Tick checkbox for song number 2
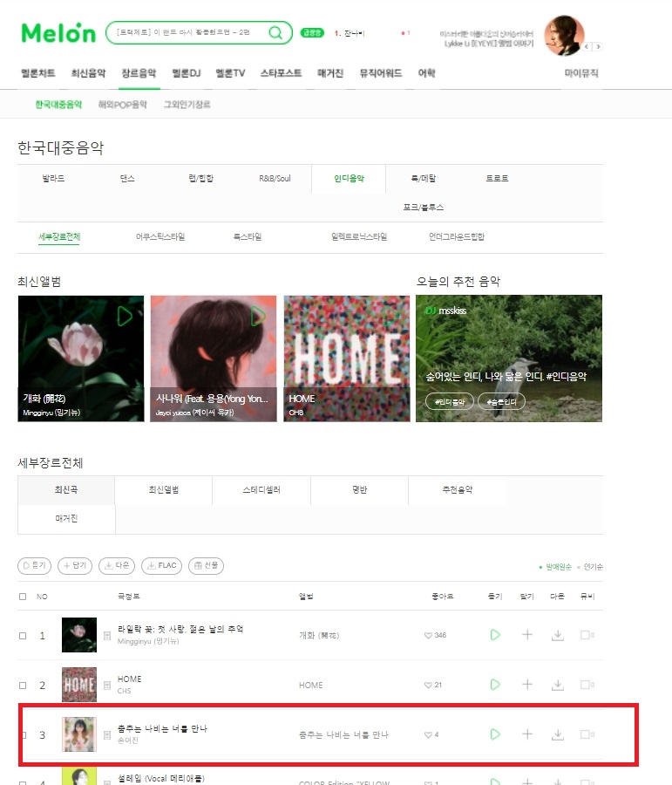The width and height of the screenshot is (672, 785). click(23, 686)
